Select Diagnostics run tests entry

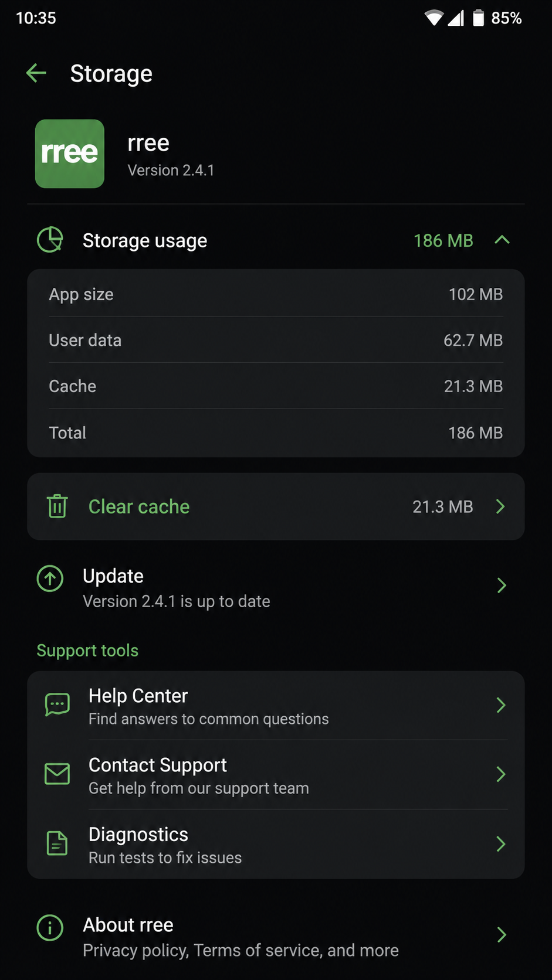point(276,844)
